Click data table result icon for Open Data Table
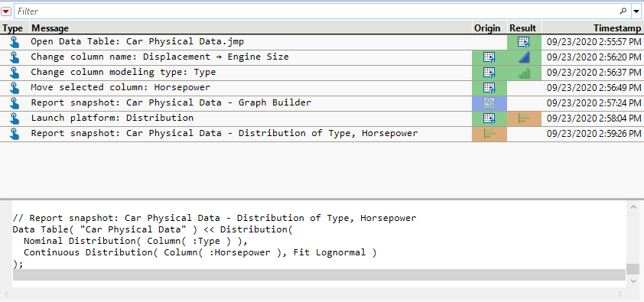The width and height of the screenshot is (644, 302). click(x=524, y=42)
